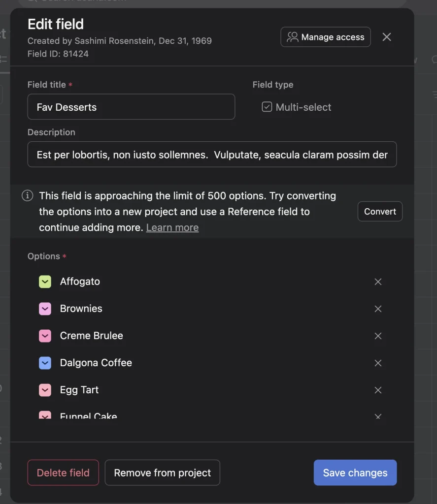Remove the Dalgona Coffee option
Screen dimensions: 437x504
click(x=378, y=363)
